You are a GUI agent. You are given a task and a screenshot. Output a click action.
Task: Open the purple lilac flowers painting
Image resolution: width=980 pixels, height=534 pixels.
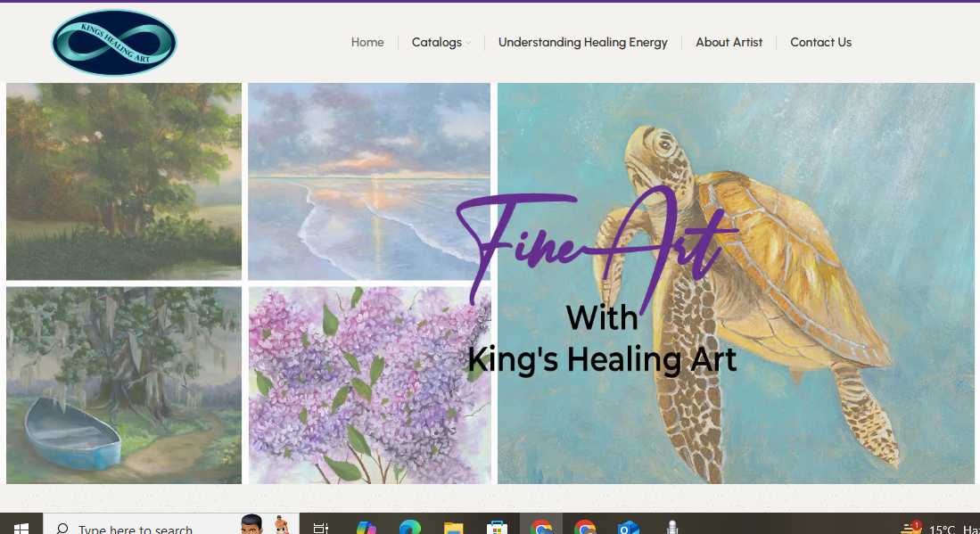(369, 385)
